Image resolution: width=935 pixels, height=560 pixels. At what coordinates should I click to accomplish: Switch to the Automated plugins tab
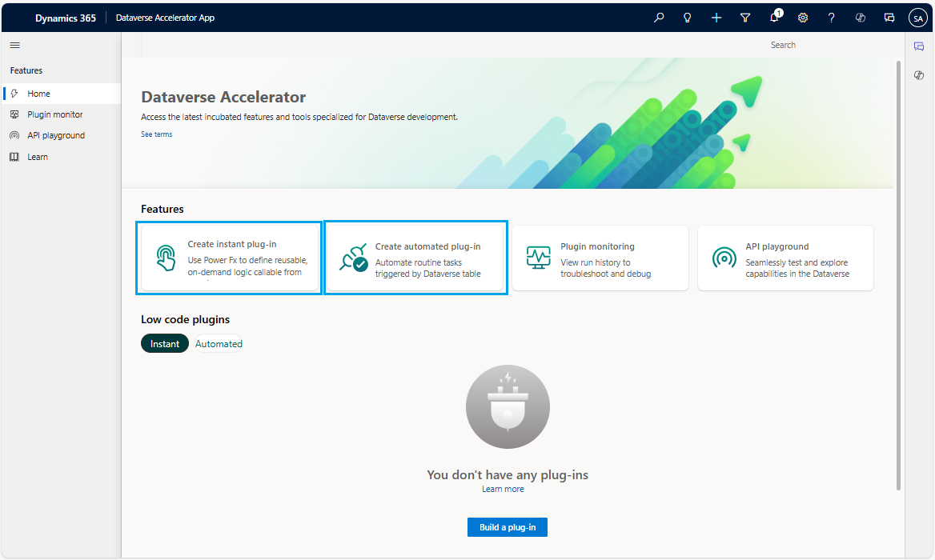click(219, 344)
